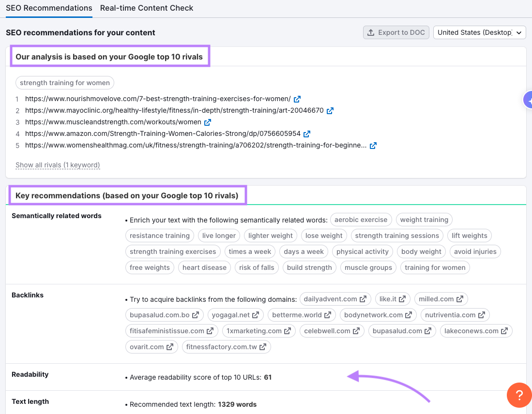The width and height of the screenshot is (532, 414).
Task: Open help via the orange question mark button
Action: click(x=519, y=395)
